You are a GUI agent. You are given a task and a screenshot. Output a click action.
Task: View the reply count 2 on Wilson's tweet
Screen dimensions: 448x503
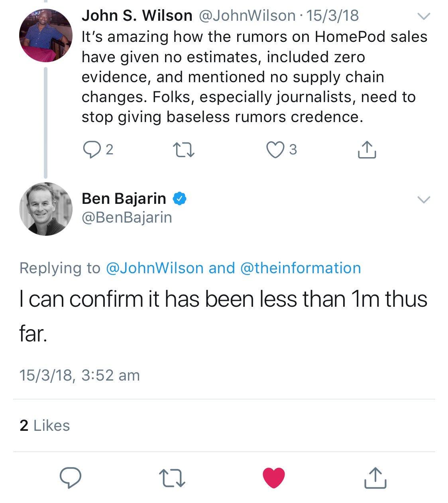[x=109, y=150]
